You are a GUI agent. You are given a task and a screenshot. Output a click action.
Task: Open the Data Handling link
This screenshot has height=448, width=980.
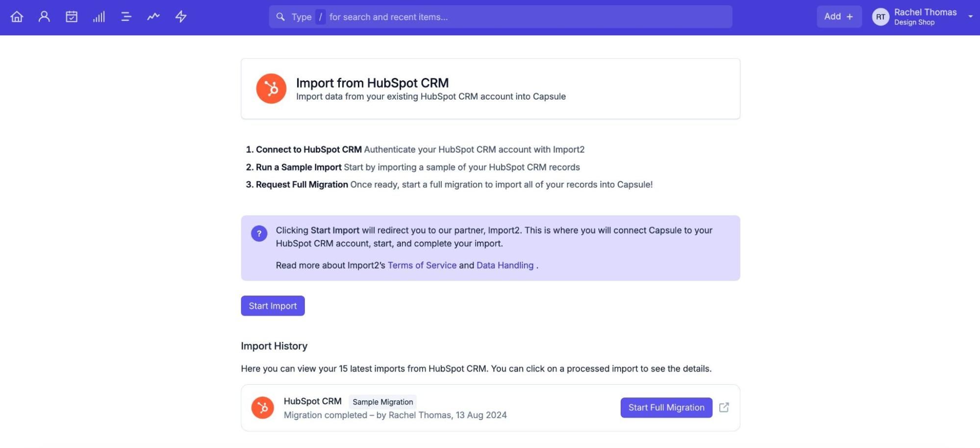[x=505, y=265]
